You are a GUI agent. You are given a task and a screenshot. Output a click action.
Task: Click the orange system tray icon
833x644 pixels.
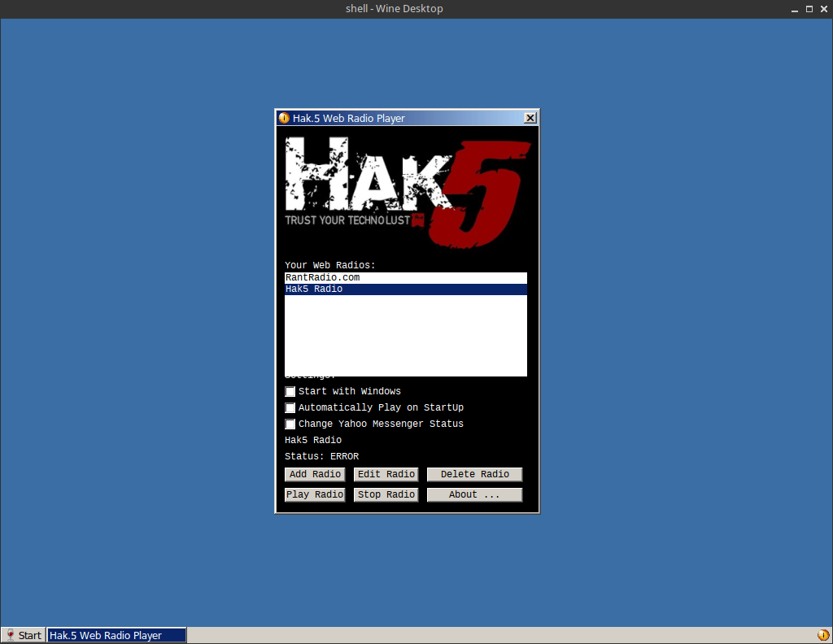[823, 634]
